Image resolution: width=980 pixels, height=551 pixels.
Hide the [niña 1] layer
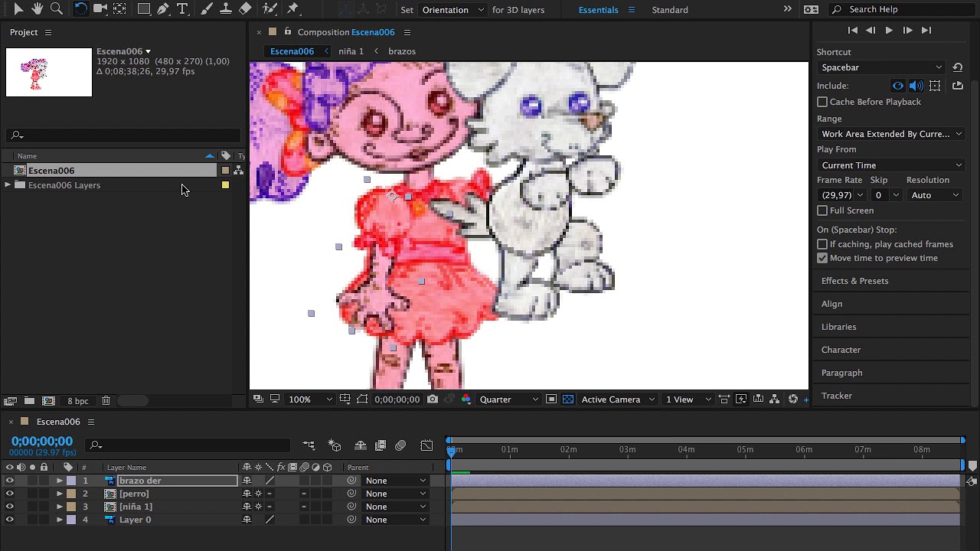[9, 507]
